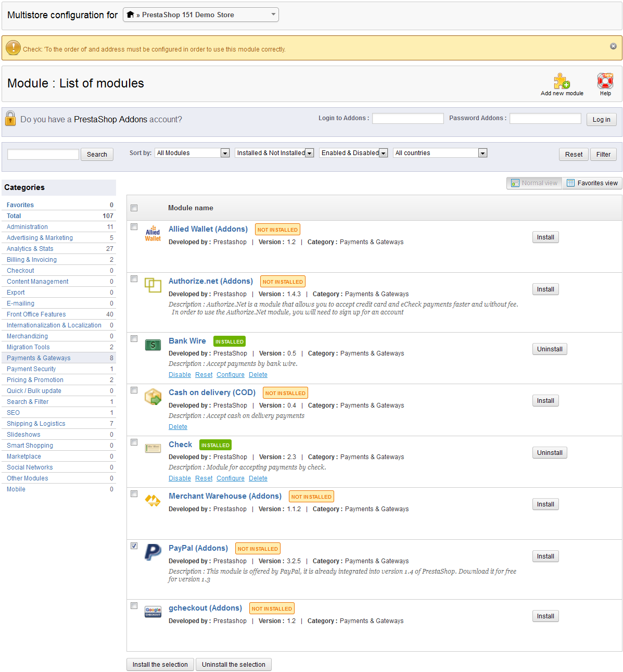The width and height of the screenshot is (623, 672).
Task: Click the Cash on delivery module icon
Action: click(152, 397)
